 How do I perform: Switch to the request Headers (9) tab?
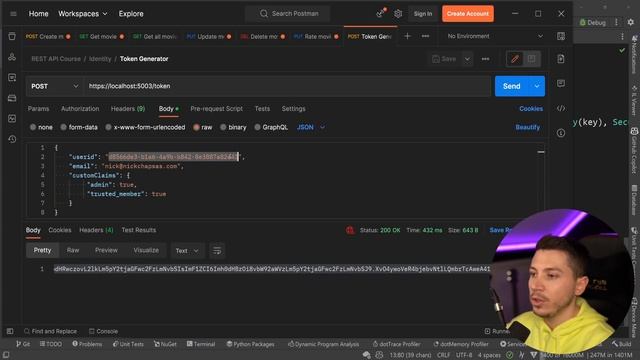pyautogui.click(x=128, y=109)
